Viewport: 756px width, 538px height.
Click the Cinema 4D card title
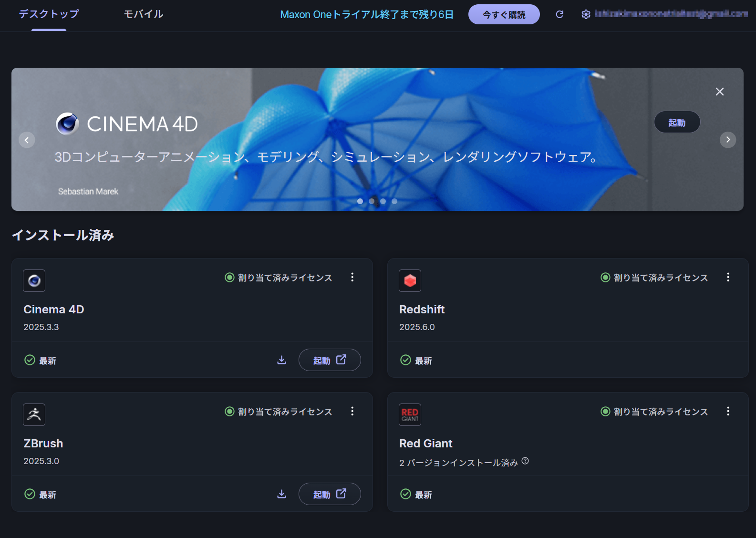click(54, 310)
